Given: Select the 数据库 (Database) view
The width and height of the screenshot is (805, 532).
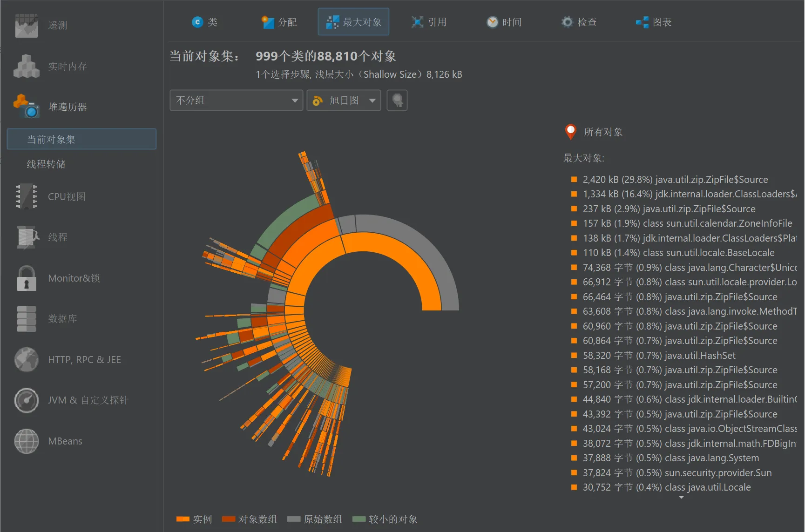Looking at the screenshot, I should click(63, 319).
